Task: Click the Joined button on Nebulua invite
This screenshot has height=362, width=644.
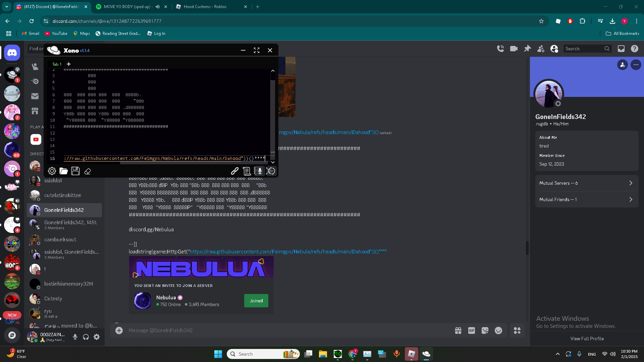Action: pos(256,301)
